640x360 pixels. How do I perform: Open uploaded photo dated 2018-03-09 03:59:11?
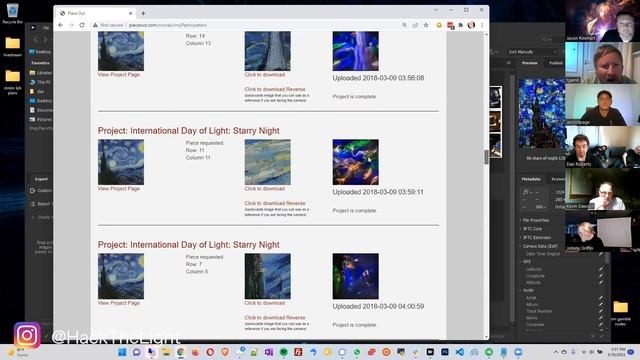[356, 162]
